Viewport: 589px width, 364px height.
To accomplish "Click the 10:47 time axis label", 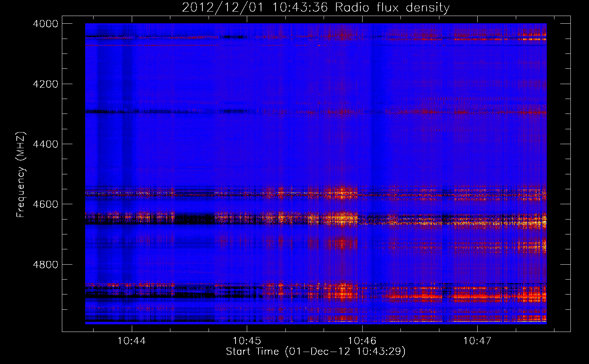I will click(x=477, y=341).
